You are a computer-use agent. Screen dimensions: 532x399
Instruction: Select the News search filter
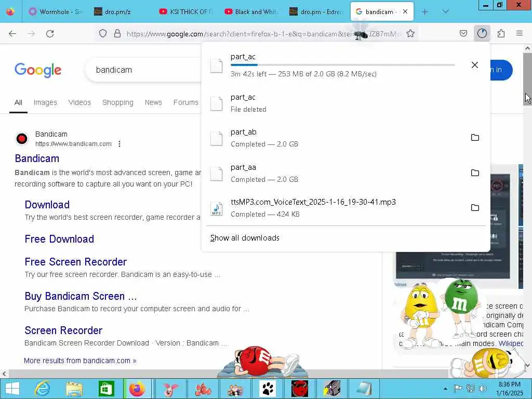pyautogui.click(x=153, y=102)
